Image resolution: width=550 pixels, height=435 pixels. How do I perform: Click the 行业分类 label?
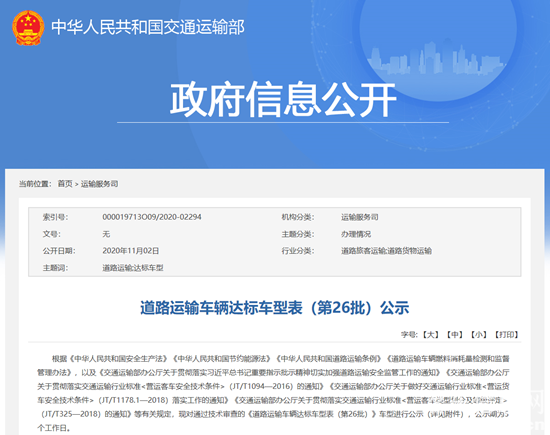pyautogui.click(x=298, y=251)
